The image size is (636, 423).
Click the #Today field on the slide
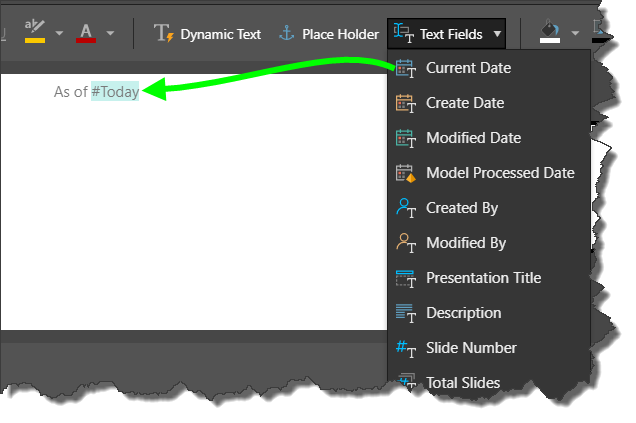pyautogui.click(x=115, y=92)
